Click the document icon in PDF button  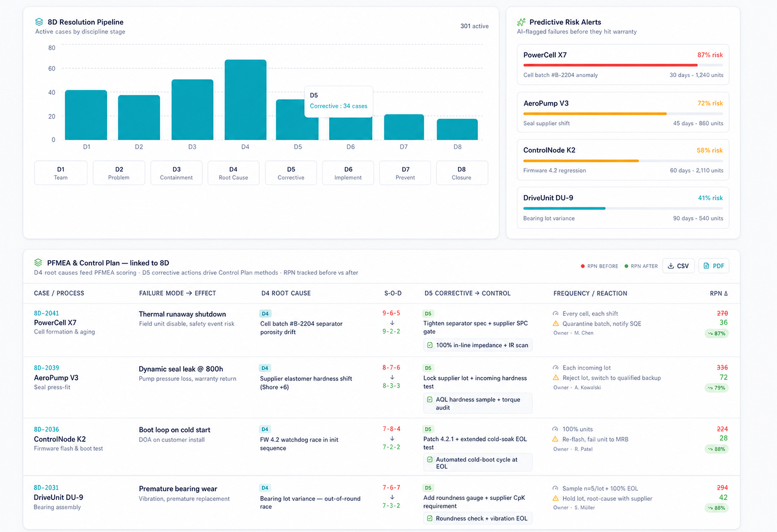coord(707,266)
